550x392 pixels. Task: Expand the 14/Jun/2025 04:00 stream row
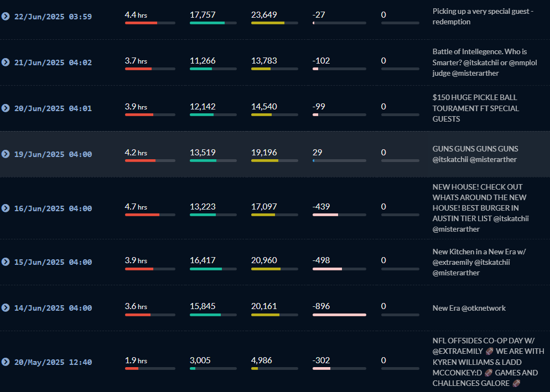point(6,307)
